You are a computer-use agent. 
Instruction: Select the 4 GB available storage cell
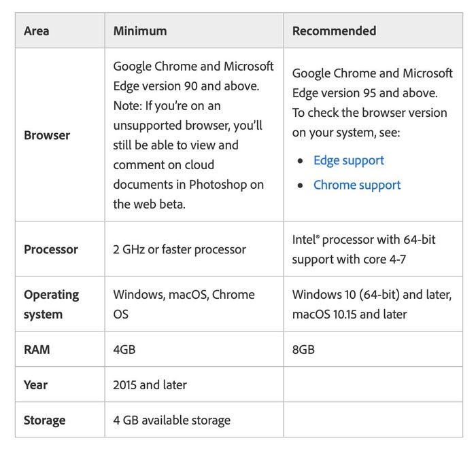tap(171, 420)
